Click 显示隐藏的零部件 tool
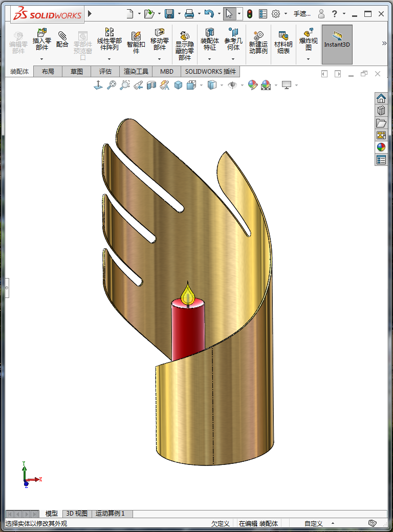The height and width of the screenshot is (532, 393). pyautogui.click(x=184, y=46)
